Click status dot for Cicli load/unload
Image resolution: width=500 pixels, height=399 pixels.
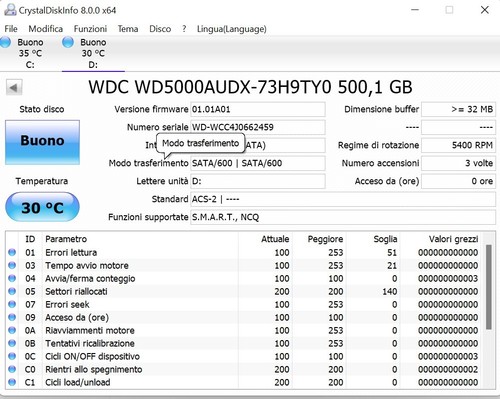[12, 382]
